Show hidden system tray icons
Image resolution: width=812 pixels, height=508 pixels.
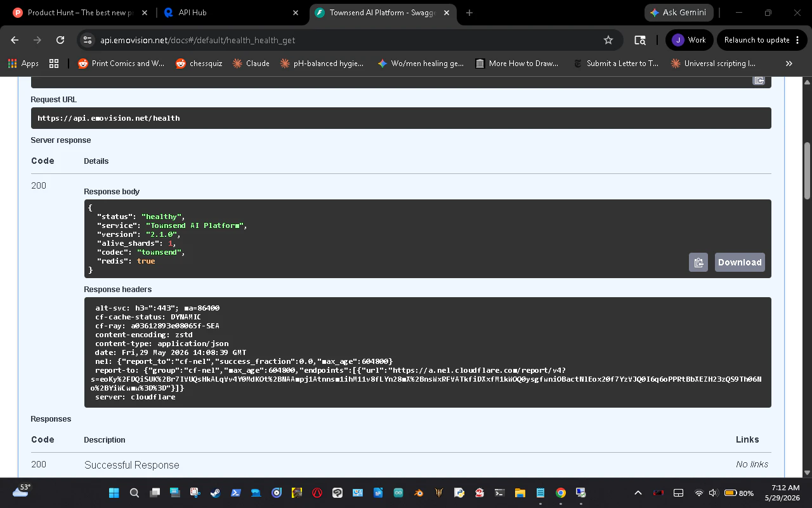pyautogui.click(x=638, y=493)
